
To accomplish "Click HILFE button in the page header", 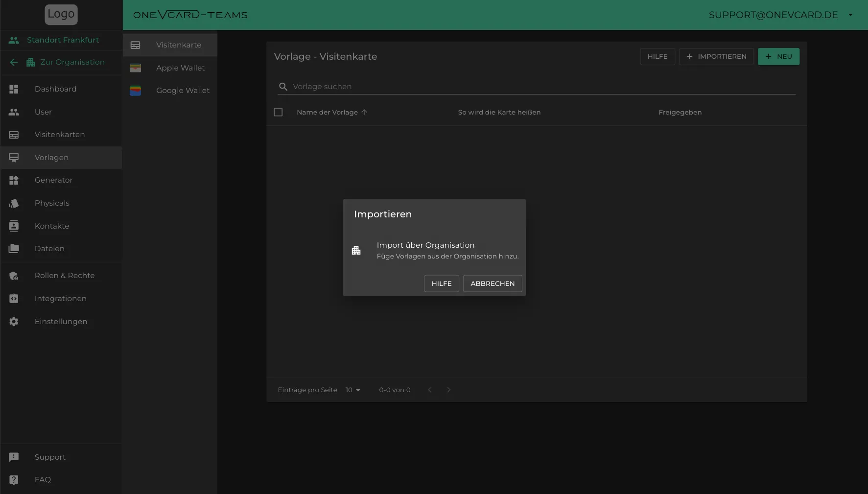I will coord(657,56).
